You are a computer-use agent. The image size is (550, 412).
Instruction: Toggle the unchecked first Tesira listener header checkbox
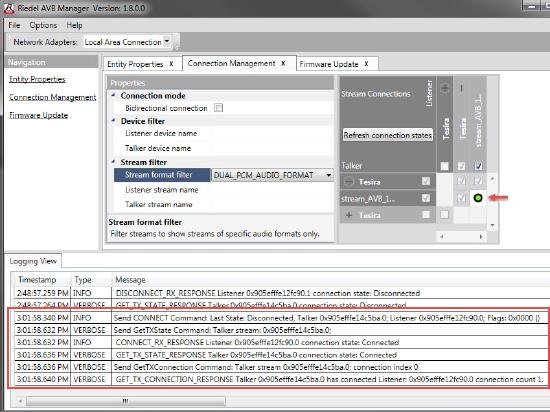click(444, 166)
